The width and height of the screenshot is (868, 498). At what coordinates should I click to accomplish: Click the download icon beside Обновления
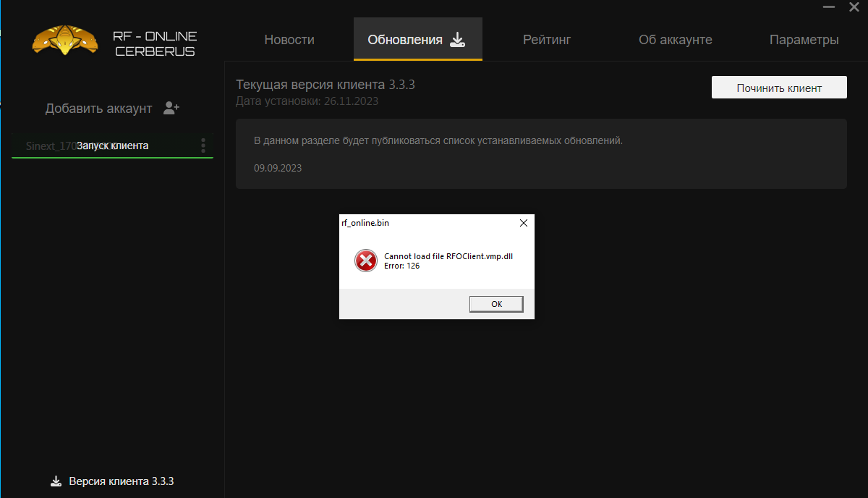pos(457,40)
